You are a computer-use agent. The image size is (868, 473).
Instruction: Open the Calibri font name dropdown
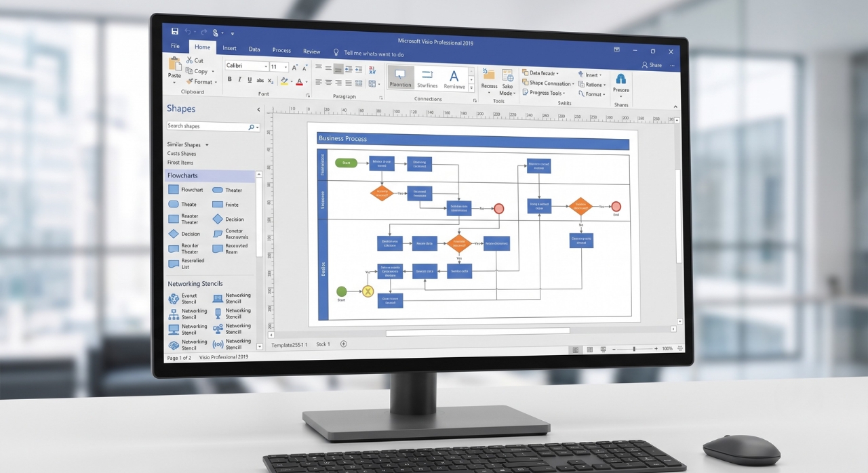(265, 66)
